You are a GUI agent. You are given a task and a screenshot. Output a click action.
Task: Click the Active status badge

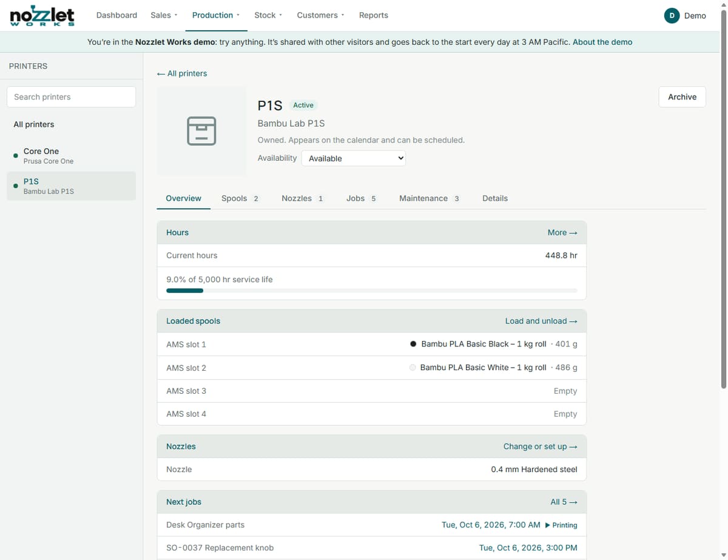[303, 105]
